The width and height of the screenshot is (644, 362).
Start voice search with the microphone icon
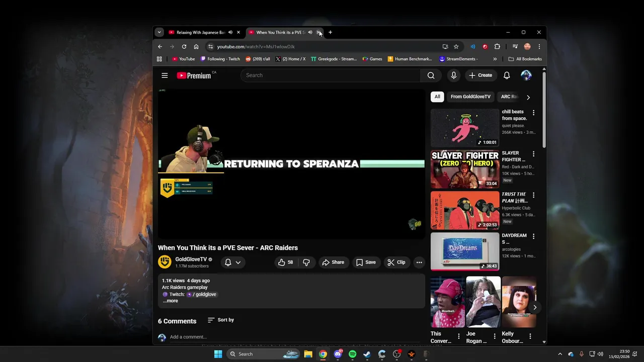(x=453, y=75)
